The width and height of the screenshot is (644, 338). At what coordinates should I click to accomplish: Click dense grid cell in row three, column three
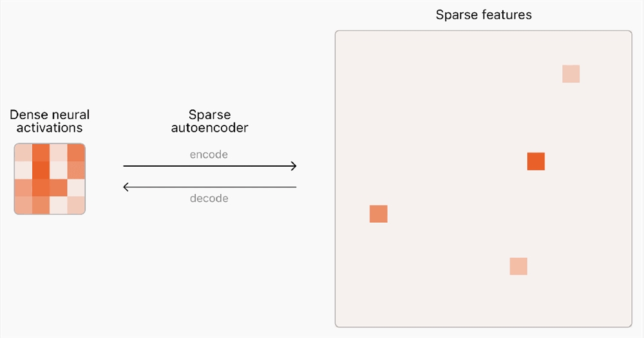(x=59, y=187)
